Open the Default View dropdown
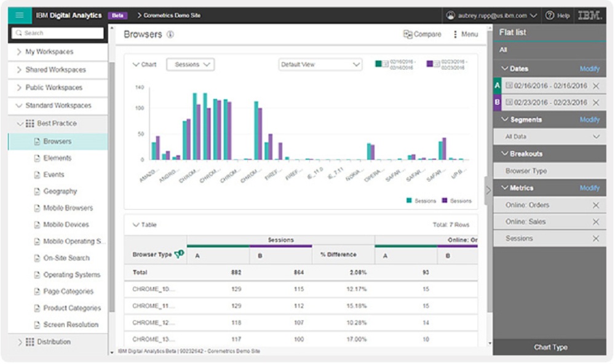This screenshot has height=364, width=615. tap(320, 65)
